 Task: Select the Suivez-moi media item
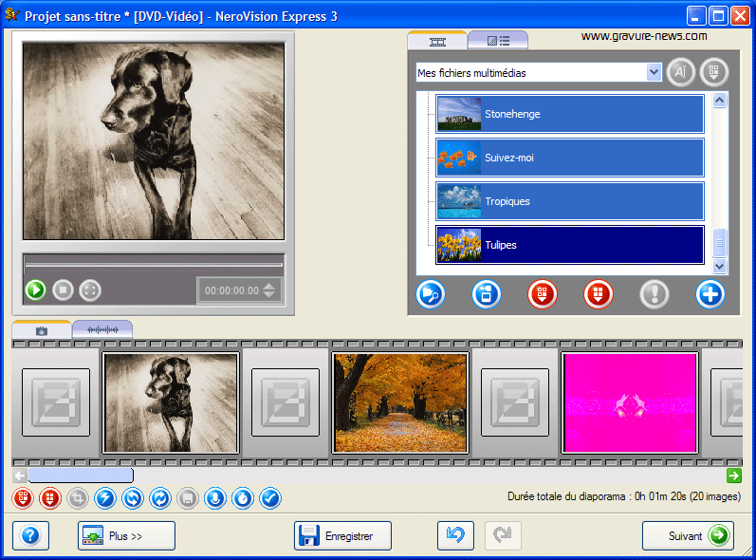(570, 158)
